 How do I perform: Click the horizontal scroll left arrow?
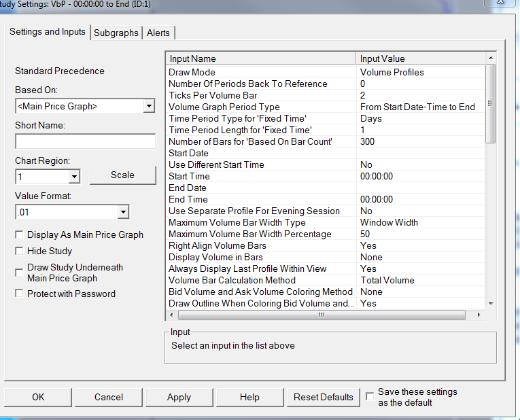click(x=171, y=315)
